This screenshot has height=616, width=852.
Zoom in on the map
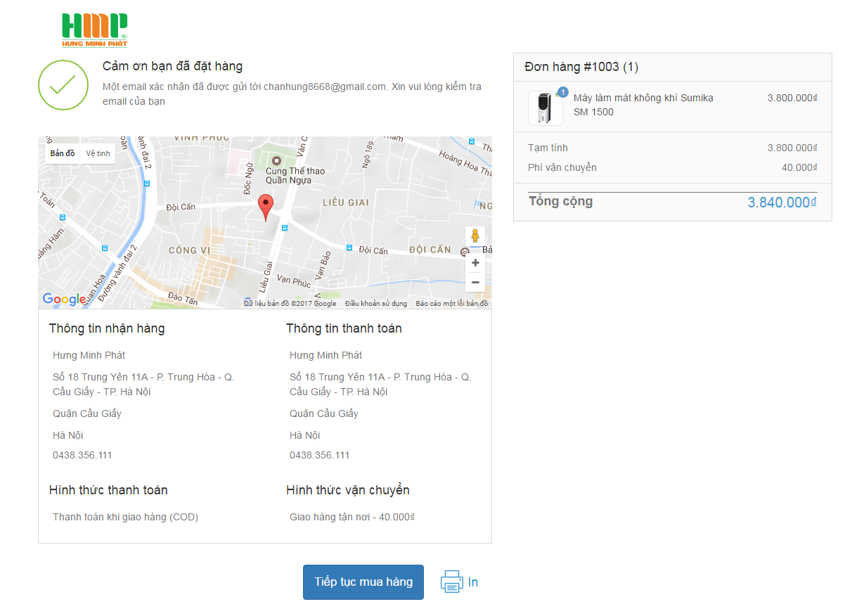[x=475, y=263]
